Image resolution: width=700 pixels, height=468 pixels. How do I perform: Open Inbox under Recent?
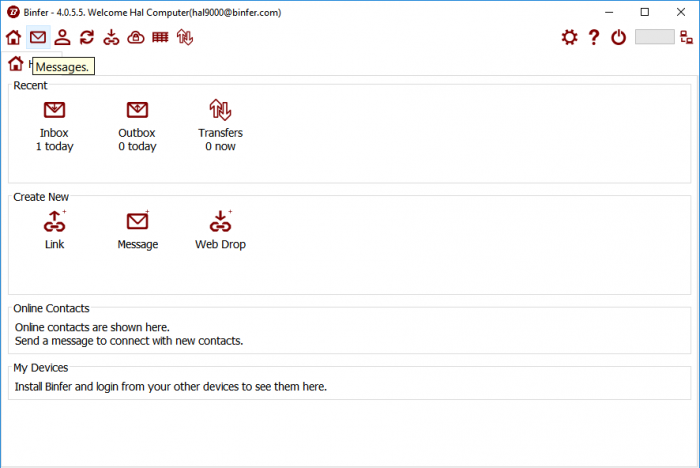[54, 126]
